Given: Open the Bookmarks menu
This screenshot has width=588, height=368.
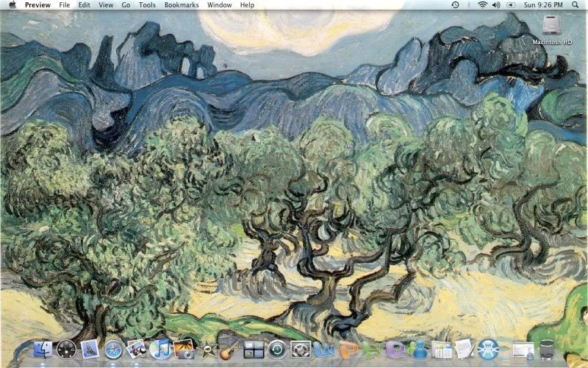Looking at the screenshot, I should pos(182,5).
